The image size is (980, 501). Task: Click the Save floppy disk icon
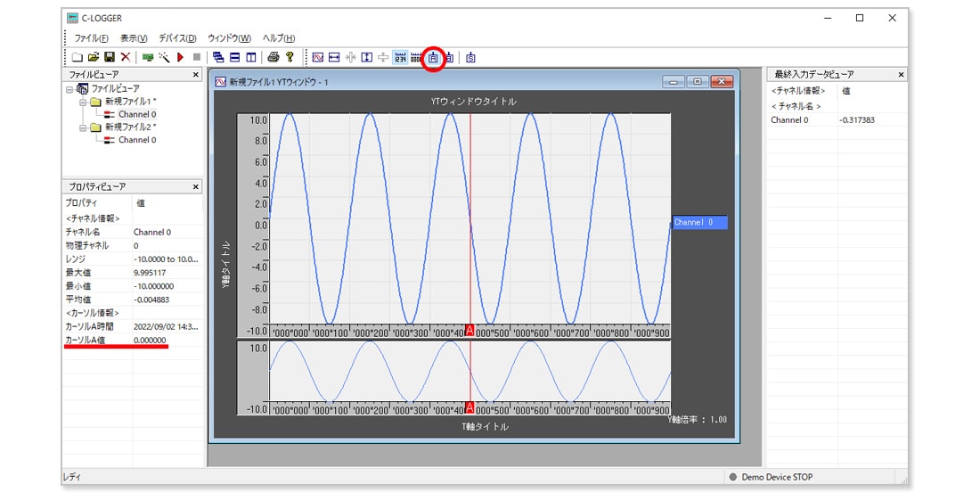tap(109, 57)
